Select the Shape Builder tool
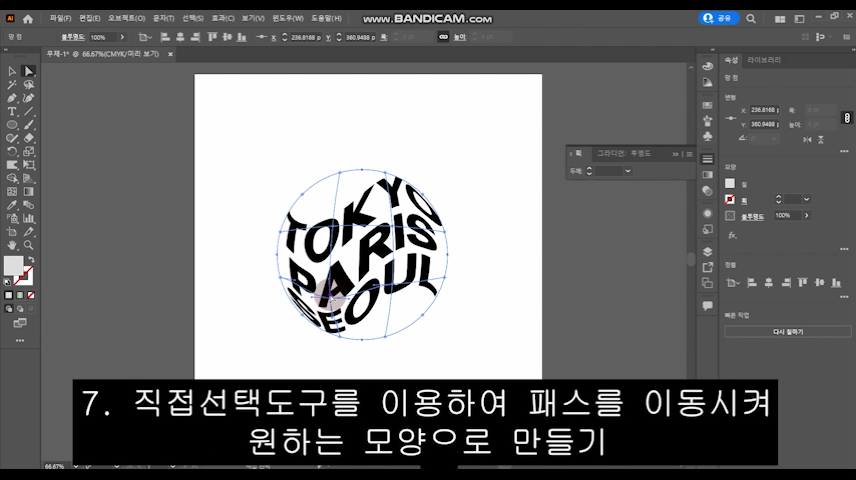 coord(11,178)
